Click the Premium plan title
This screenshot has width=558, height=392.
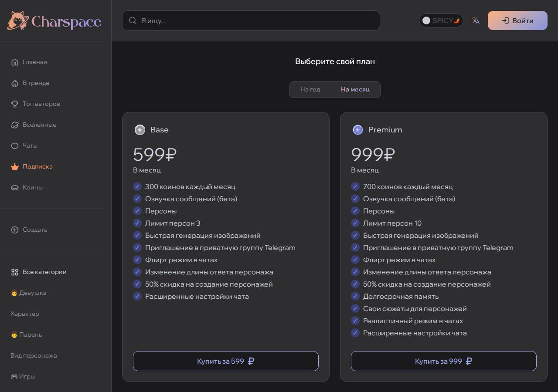pos(385,130)
